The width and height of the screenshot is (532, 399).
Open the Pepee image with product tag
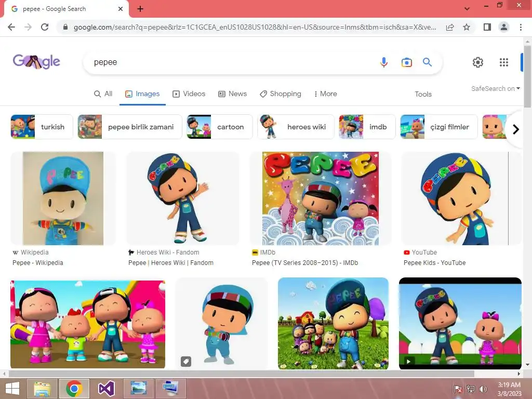pyautogui.click(x=221, y=324)
